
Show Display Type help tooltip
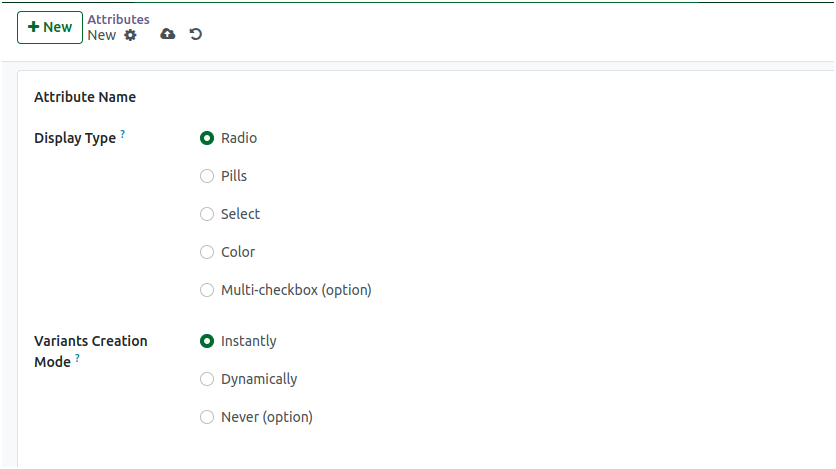[123, 134]
